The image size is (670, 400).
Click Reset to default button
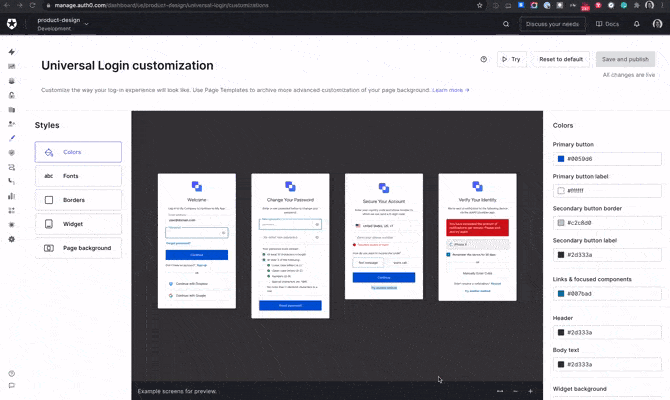pos(561,59)
